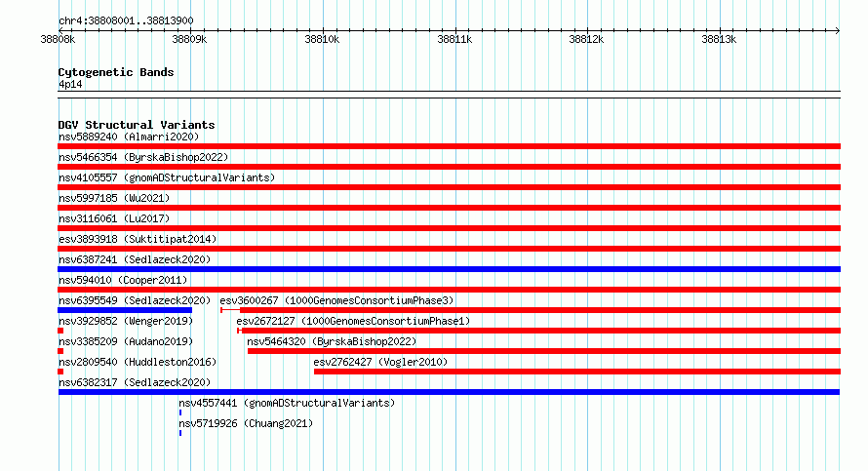868x471 pixels.
Task: Open esv2672127 (1000GenomesConsortiumPhase1) label
Action: coord(353,321)
